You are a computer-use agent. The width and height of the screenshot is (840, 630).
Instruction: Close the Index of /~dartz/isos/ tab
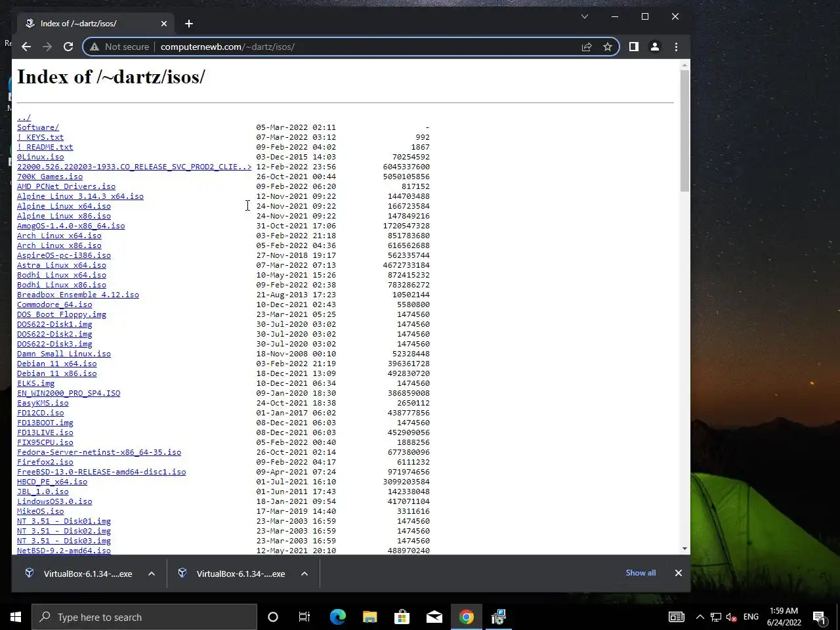(x=164, y=24)
